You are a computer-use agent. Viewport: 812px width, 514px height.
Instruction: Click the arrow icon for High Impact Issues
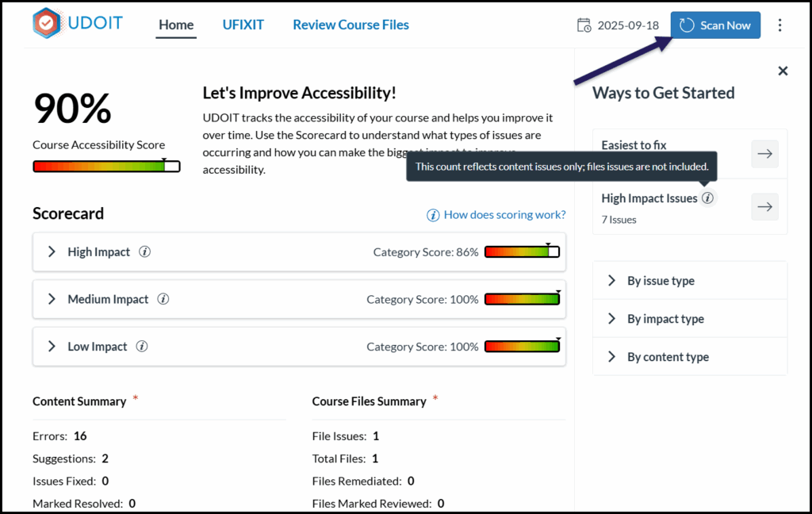pyautogui.click(x=764, y=206)
